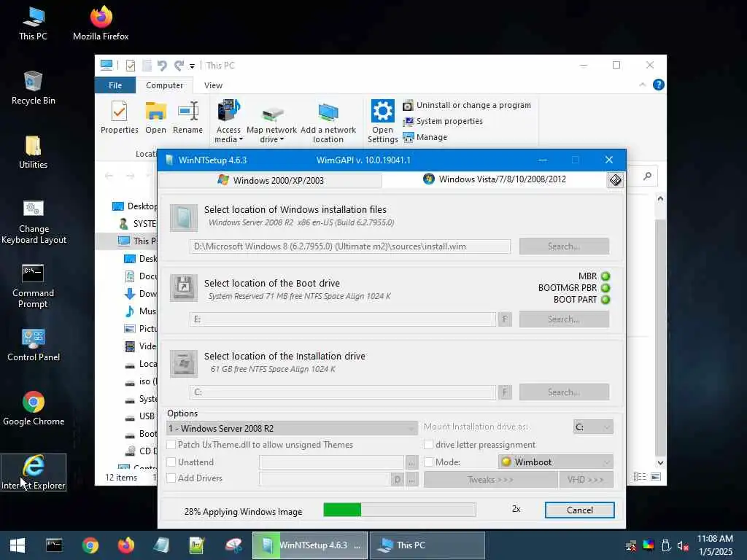Open Command Prompt desktop shortcut
This screenshot has width=747, height=560.
coord(33,286)
